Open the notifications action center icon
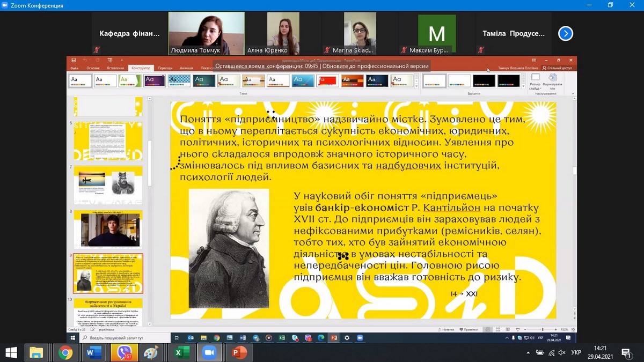644x362 pixels. (626, 352)
